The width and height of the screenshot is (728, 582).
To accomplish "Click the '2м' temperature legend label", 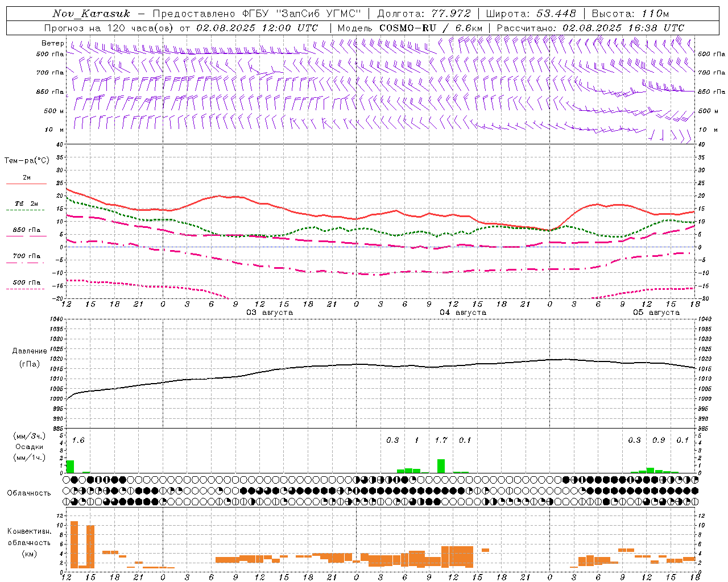I will 26,178.
